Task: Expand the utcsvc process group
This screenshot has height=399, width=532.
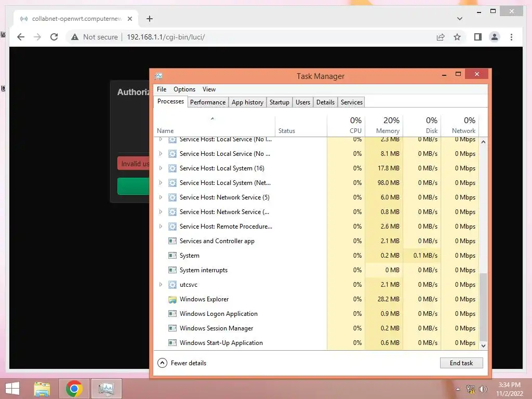Action: (161, 285)
